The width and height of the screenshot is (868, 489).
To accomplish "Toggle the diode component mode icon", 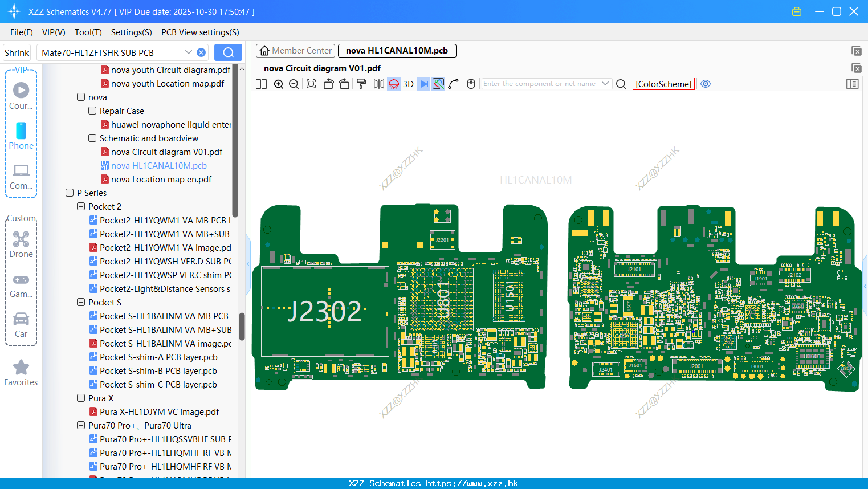I will (x=423, y=84).
